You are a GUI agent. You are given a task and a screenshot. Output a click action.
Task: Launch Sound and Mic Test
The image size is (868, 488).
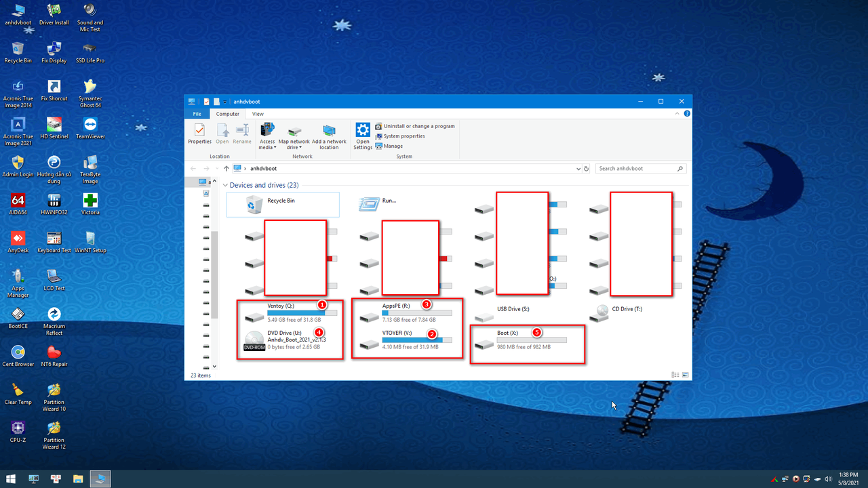click(x=90, y=18)
